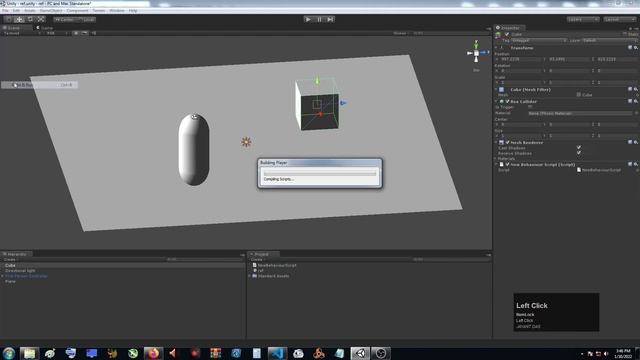This screenshot has height=360, width=640.
Task: Open the Layer dropdown in Inspector
Action: click(609, 41)
